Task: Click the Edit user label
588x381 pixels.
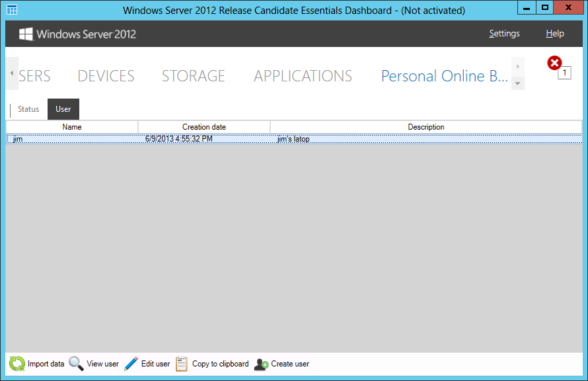Action: (156, 364)
